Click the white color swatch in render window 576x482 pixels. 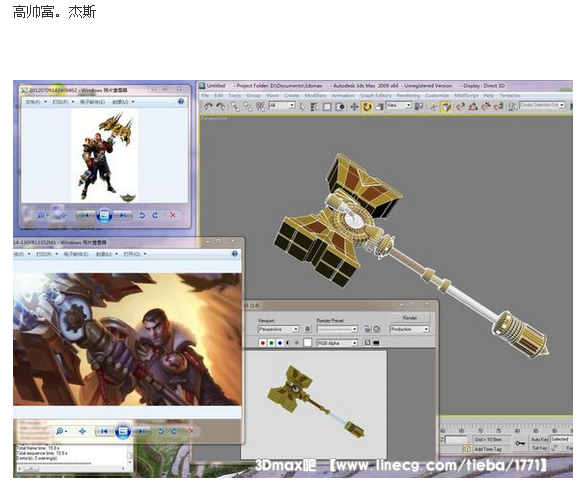pos(308,343)
